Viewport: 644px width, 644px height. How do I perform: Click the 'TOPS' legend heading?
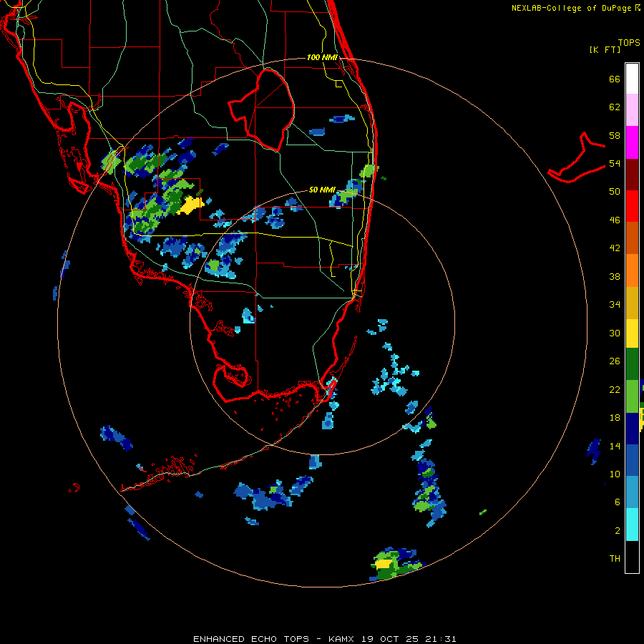[629, 43]
